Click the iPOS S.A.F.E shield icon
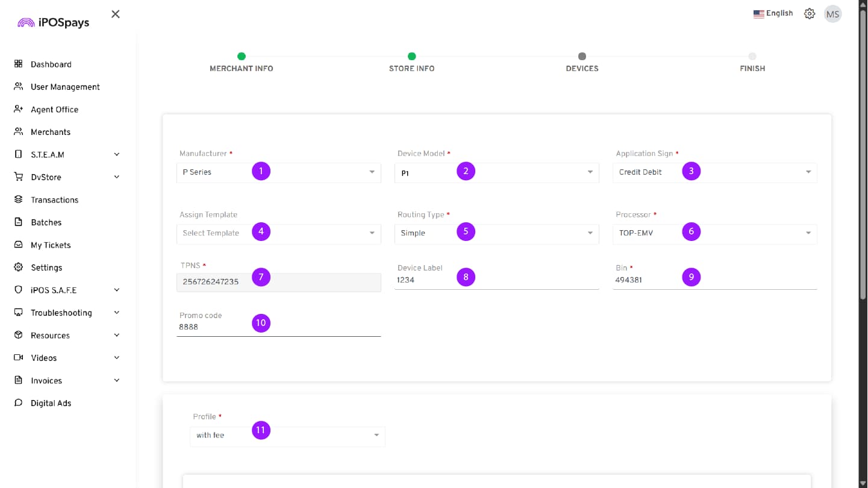This screenshot has height=488, width=868. [x=18, y=290]
